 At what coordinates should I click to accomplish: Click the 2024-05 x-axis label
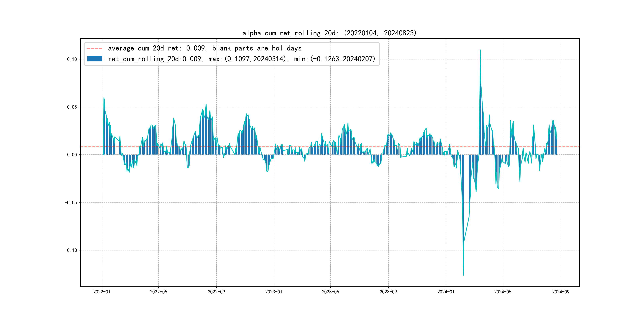pyautogui.click(x=503, y=292)
